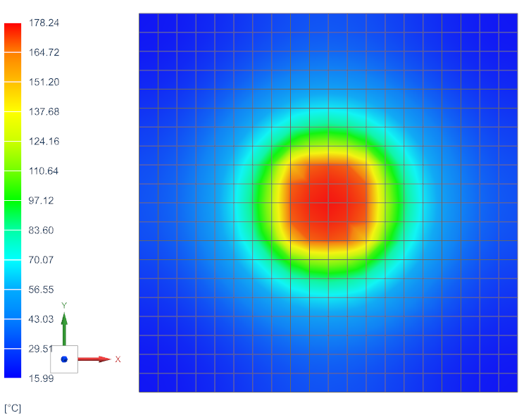Select the blue Z-axis dot in triad
The height and width of the screenshot is (420, 531).
pos(64,359)
